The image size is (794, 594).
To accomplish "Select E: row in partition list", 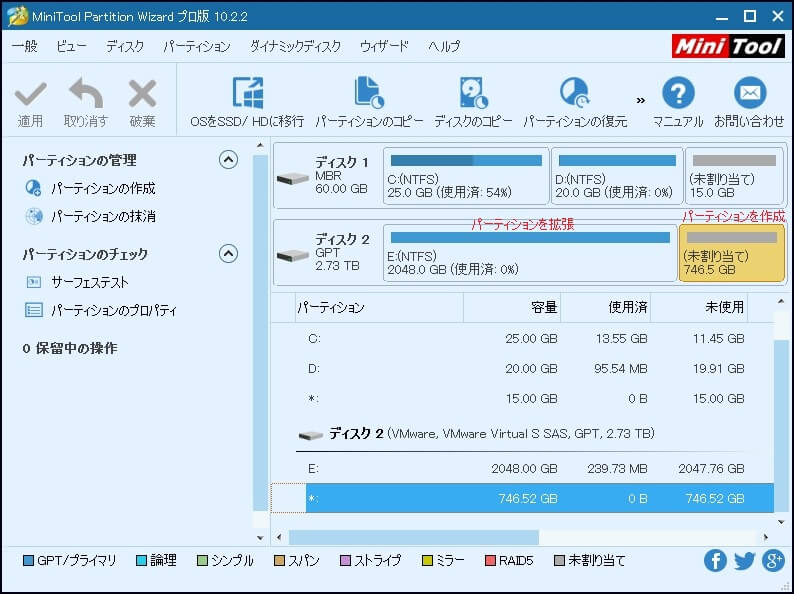I will point(523,468).
